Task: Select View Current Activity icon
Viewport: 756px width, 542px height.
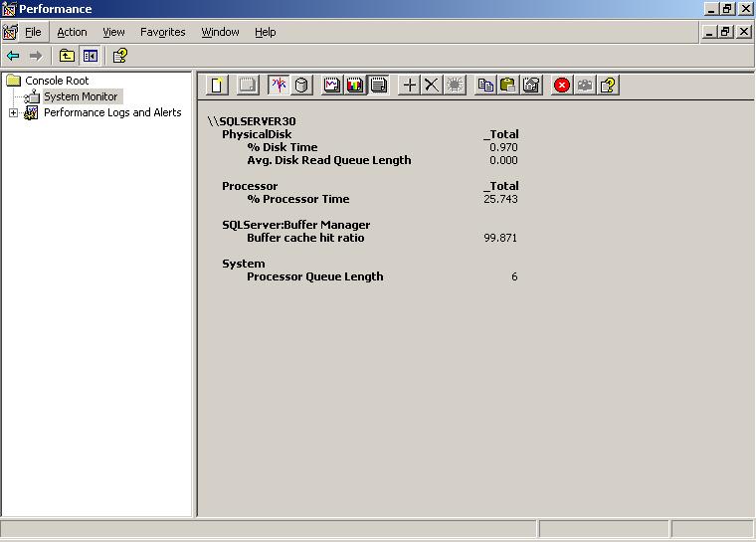Action: [x=279, y=86]
